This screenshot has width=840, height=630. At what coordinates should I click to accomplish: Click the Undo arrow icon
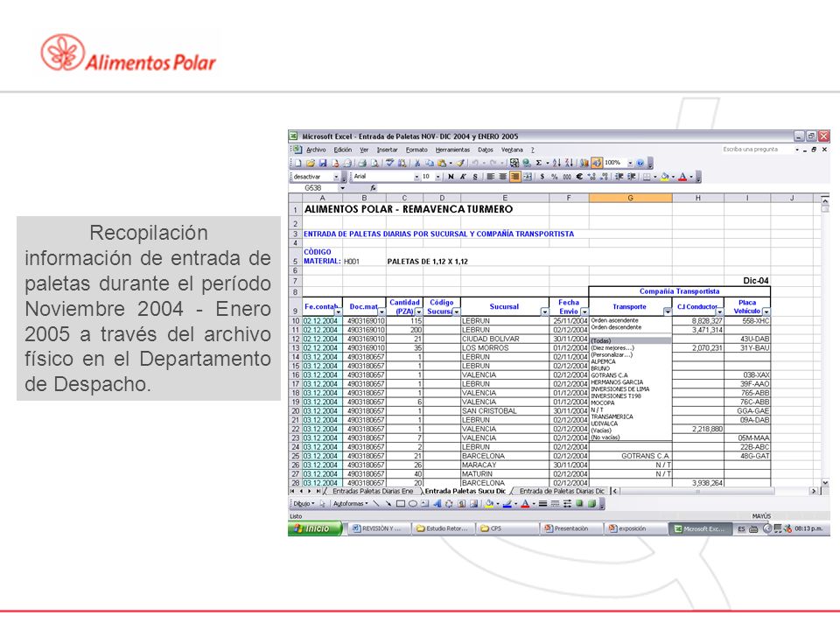pos(475,163)
